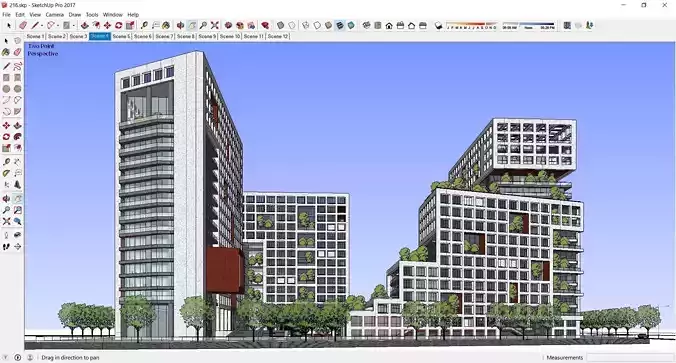Click the model credits info icon in status bar
676x363 pixels.
click(x=18, y=357)
